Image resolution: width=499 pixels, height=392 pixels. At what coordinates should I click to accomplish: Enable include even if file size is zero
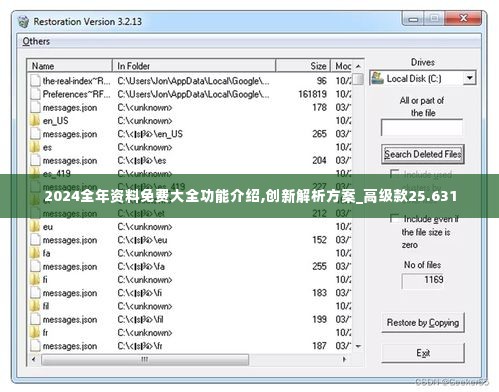395,218
